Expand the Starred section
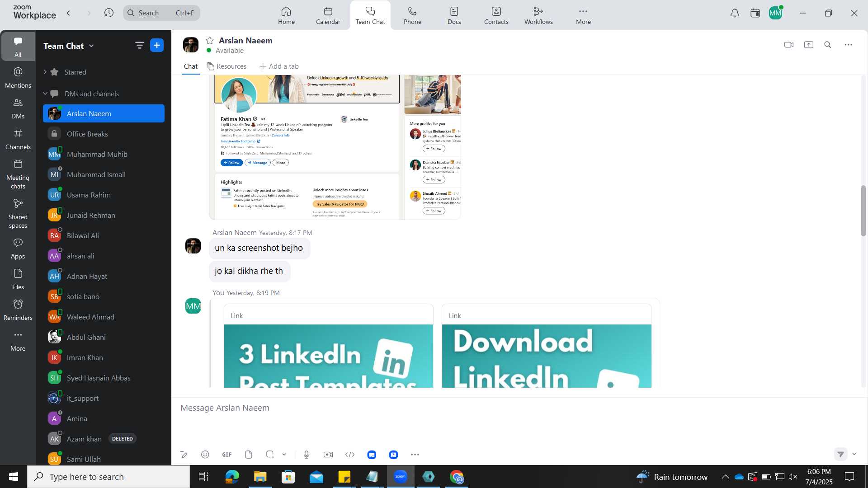The width and height of the screenshot is (868, 488). point(45,72)
